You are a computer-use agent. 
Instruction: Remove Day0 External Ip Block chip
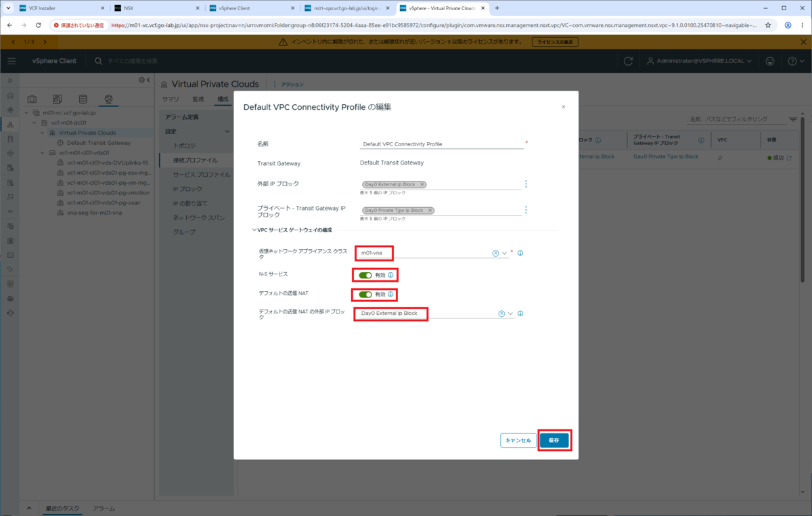(422, 184)
